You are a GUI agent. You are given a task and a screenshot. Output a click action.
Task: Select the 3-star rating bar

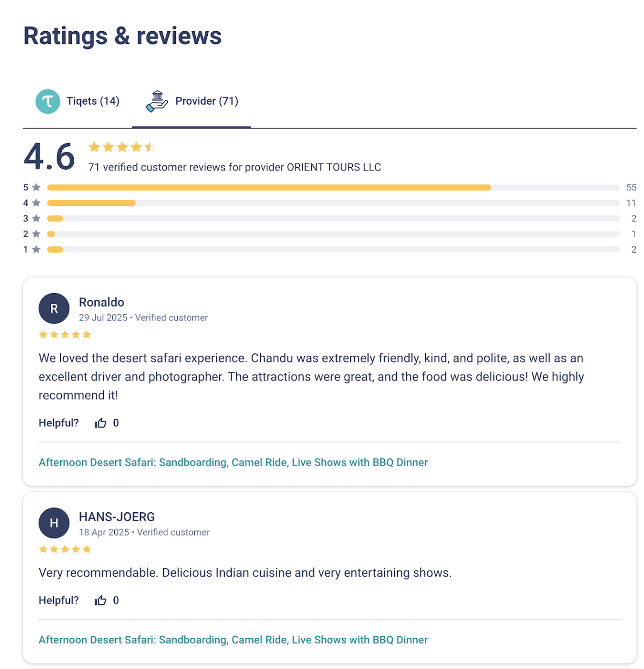[x=333, y=218]
